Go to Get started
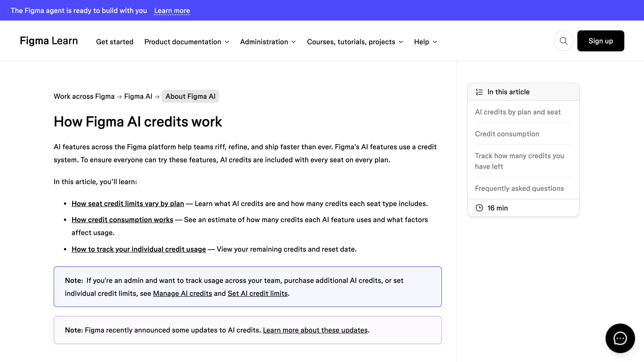Screen dimensions: 644x362 (115, 42)
